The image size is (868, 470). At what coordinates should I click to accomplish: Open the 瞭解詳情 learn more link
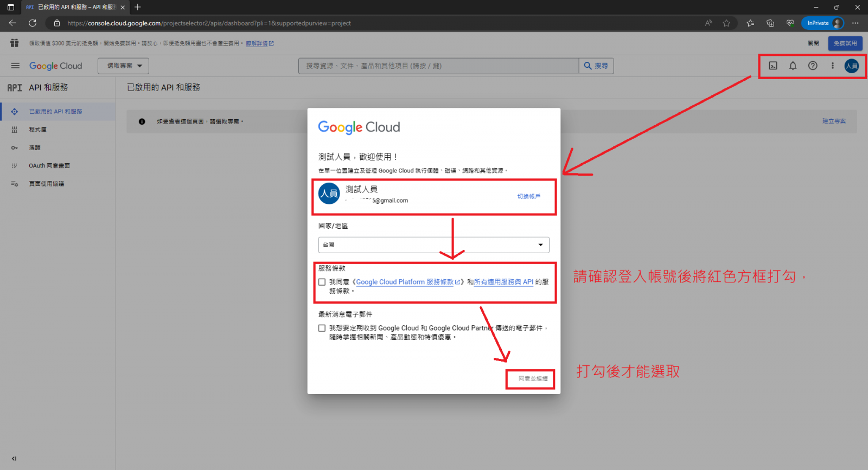(x=260, y=43)
